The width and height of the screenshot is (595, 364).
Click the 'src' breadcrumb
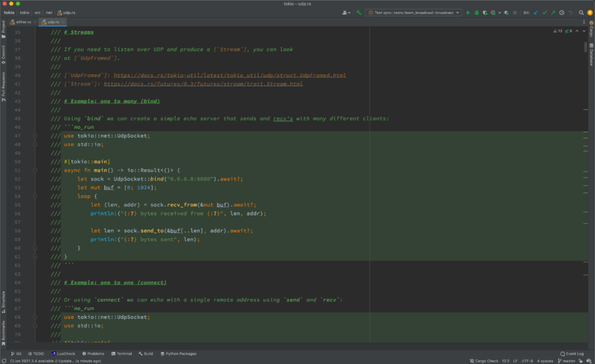37,13
